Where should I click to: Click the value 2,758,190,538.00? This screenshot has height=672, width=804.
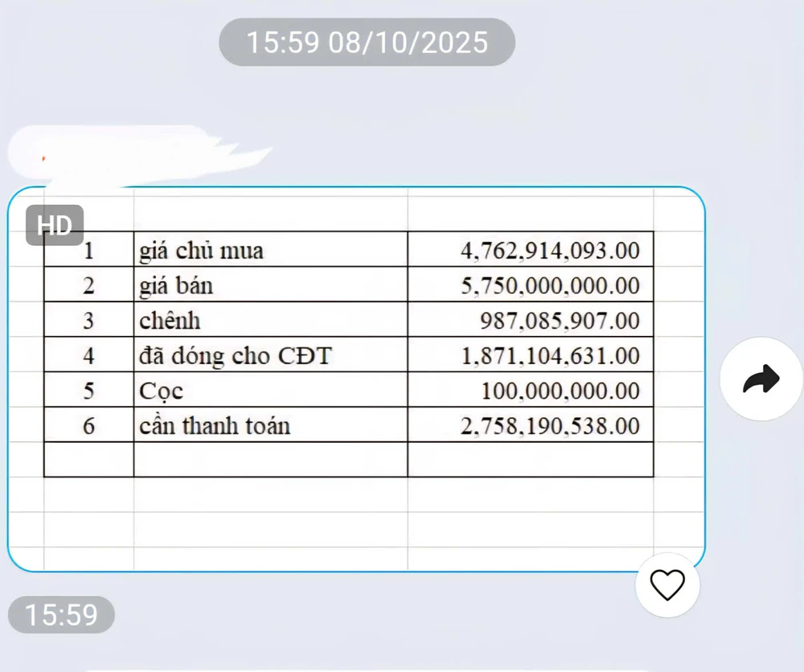click(x=550, y=426)
